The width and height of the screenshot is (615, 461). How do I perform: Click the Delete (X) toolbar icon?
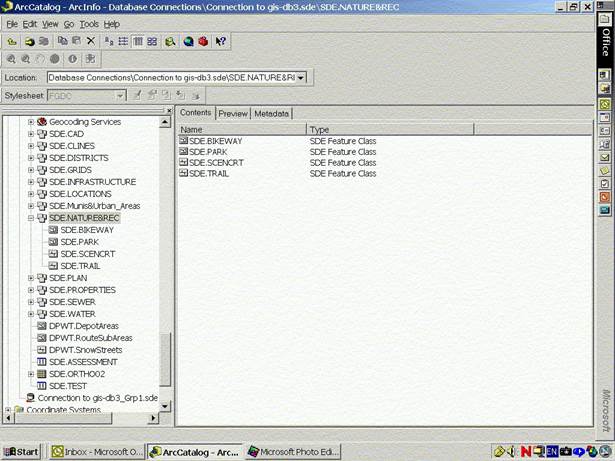click(91, 41)
